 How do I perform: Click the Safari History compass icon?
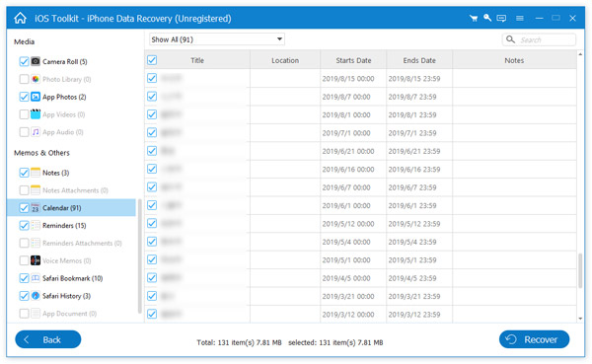tap(36, 296)
